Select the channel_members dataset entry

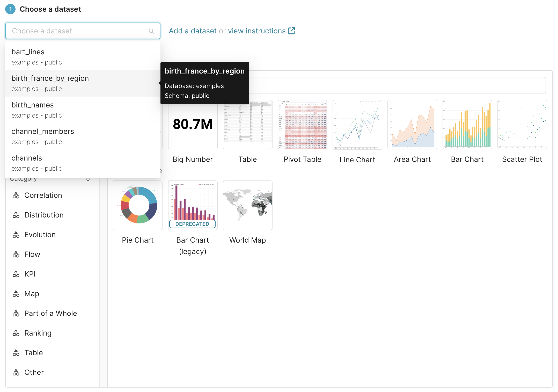coord(43,131)
